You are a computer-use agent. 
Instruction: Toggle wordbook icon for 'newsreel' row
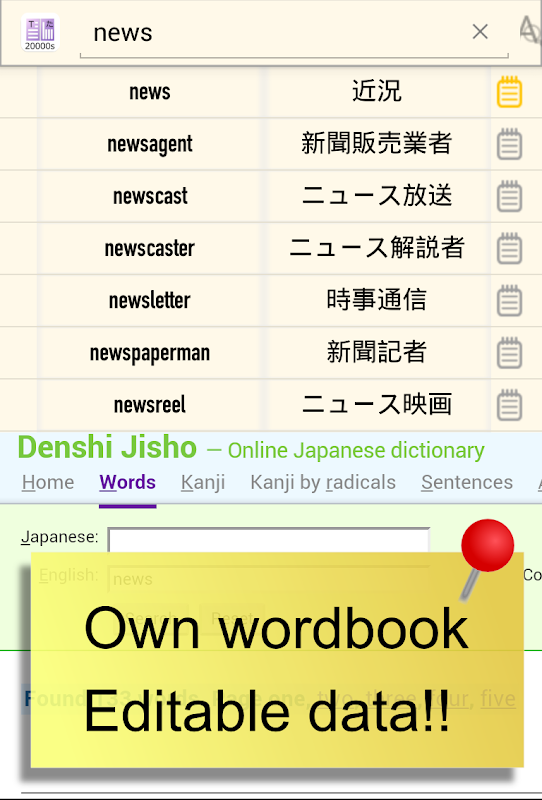coord(509,405)
